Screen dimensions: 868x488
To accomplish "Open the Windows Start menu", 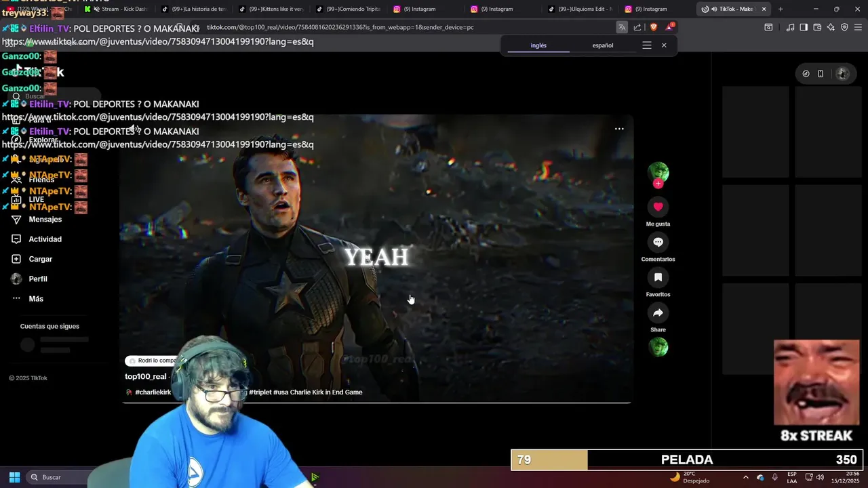I will (14, 477).
